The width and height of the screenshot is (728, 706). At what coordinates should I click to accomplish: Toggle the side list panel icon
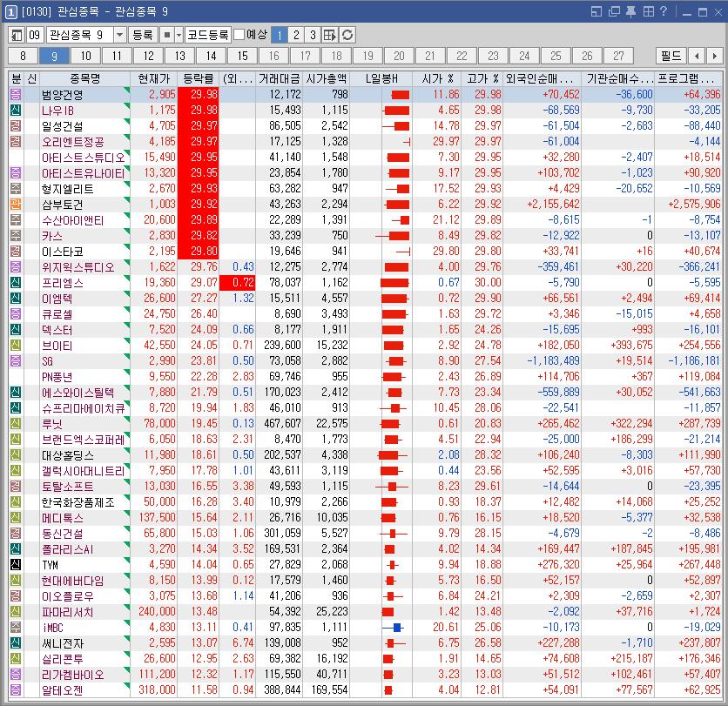pyautogui.click(x=17, y=36)
